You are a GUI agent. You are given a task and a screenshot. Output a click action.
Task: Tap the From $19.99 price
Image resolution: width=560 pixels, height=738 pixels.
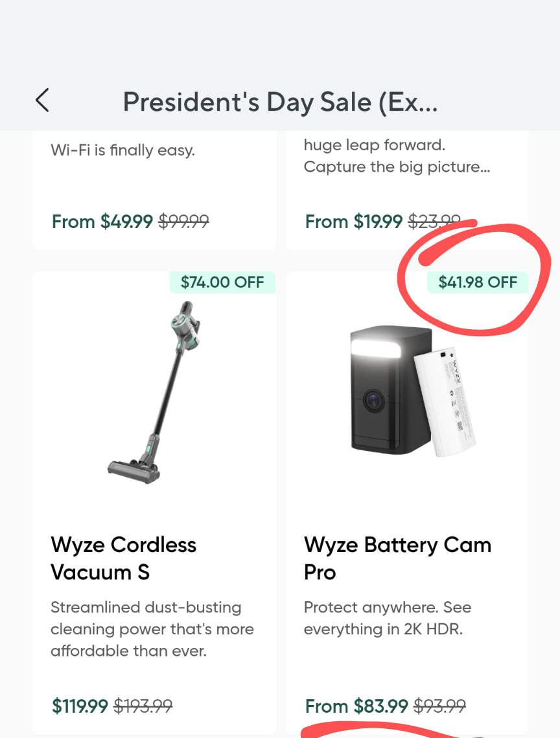(354, 222)
